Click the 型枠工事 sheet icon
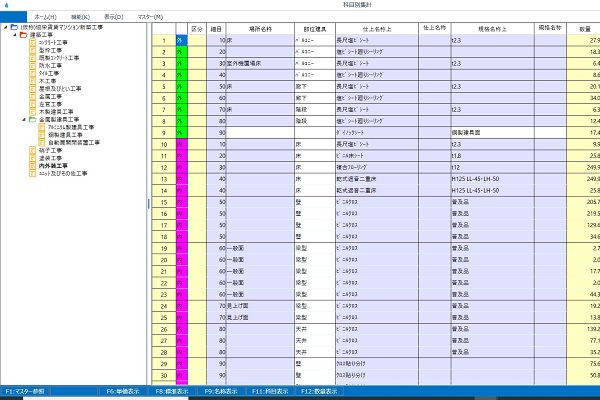Screen dimensions: 600x400 [x=33, y=50]
